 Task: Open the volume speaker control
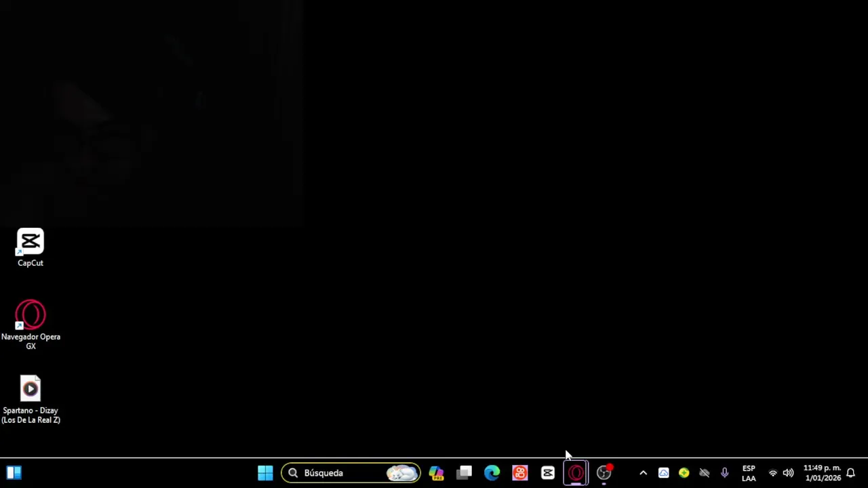click(788, 473)
